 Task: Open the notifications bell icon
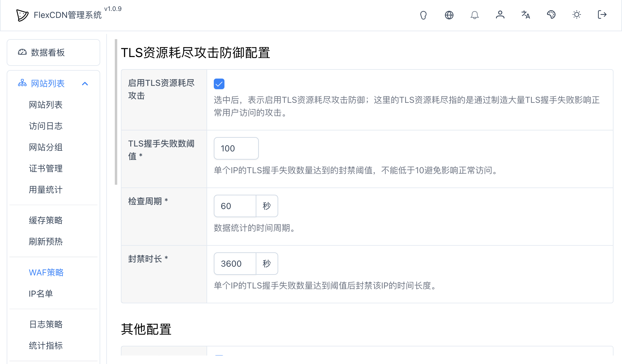point(475,15)
